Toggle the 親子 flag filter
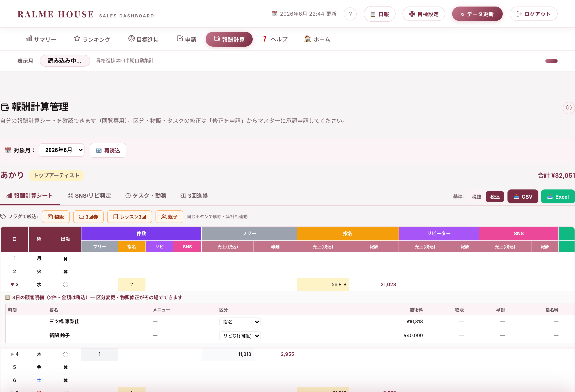This screenshot has height=392, width=575. [169, 217]
